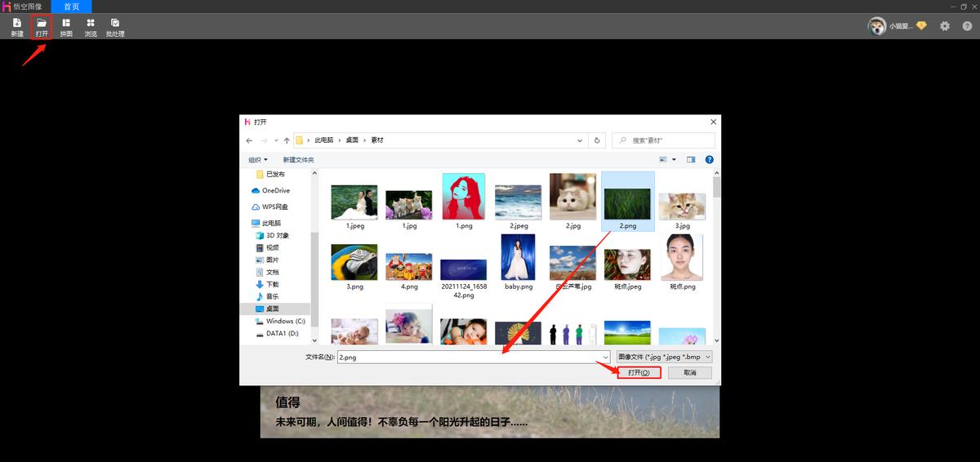This screenshot has height=462, width=980.
Task: Select the 斑点.jpeg thumbnail
Action: [x=627, y=265]
